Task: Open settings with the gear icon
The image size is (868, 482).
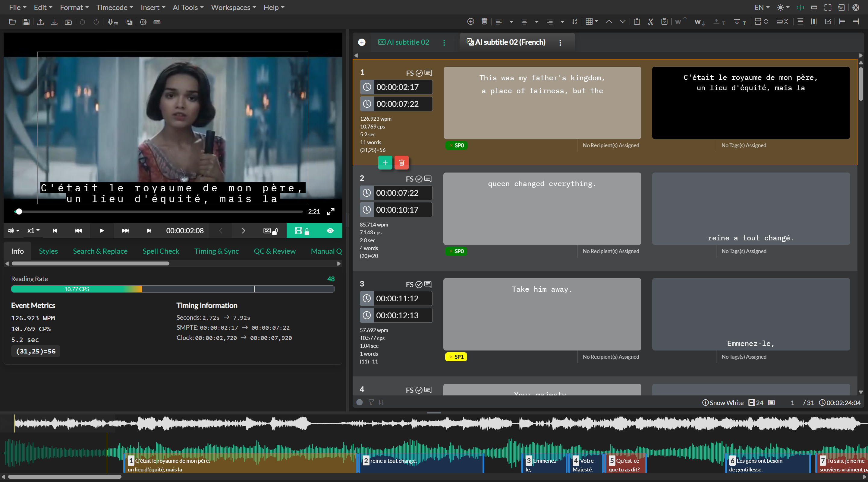Action: 143,22
